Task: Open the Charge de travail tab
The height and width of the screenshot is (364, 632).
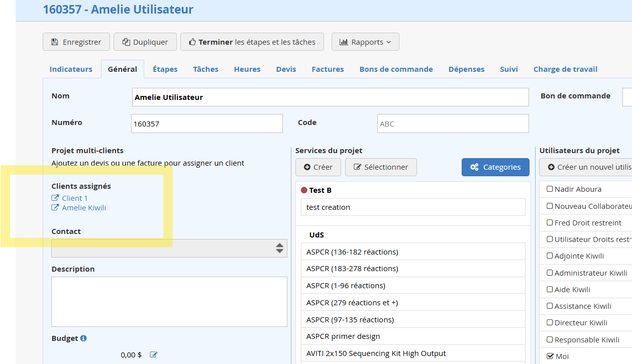Action: [566, 69]
